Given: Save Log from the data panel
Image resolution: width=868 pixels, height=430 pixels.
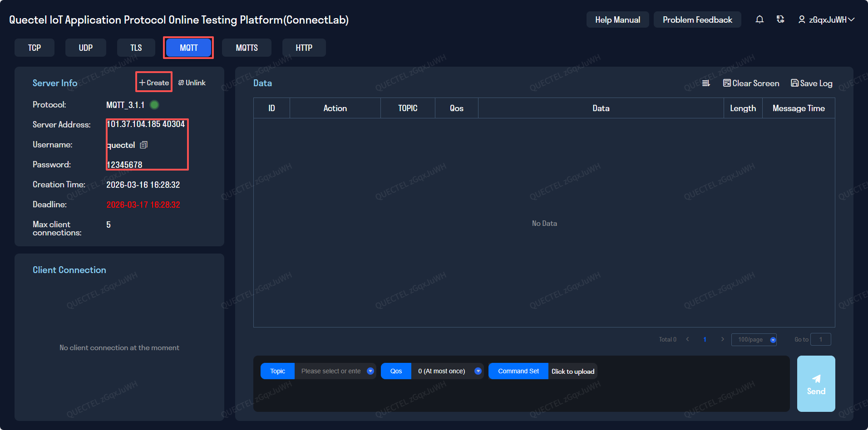Looking at the screenshot, I should (x=811, y=83).
